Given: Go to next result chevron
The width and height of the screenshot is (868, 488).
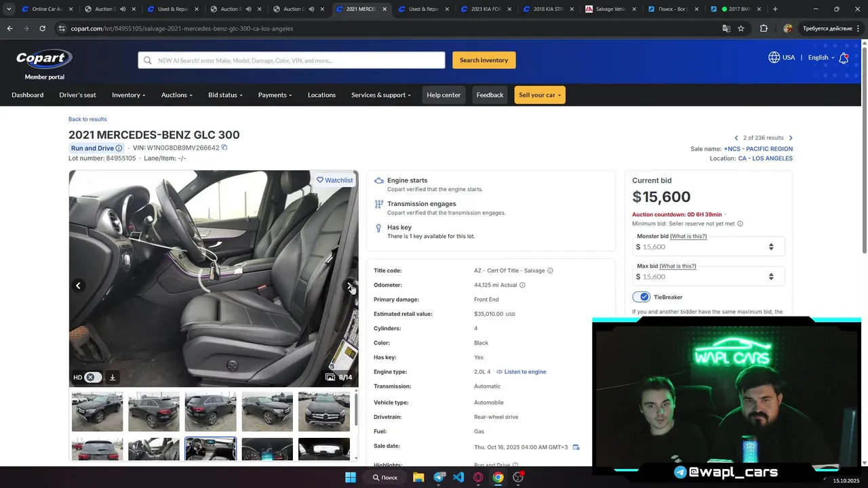Looking at the screenshot, I should coord(791,138).
